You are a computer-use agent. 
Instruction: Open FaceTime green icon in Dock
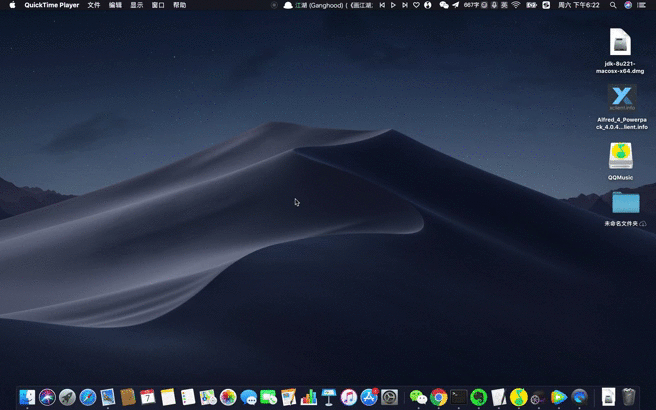[269, 397]
